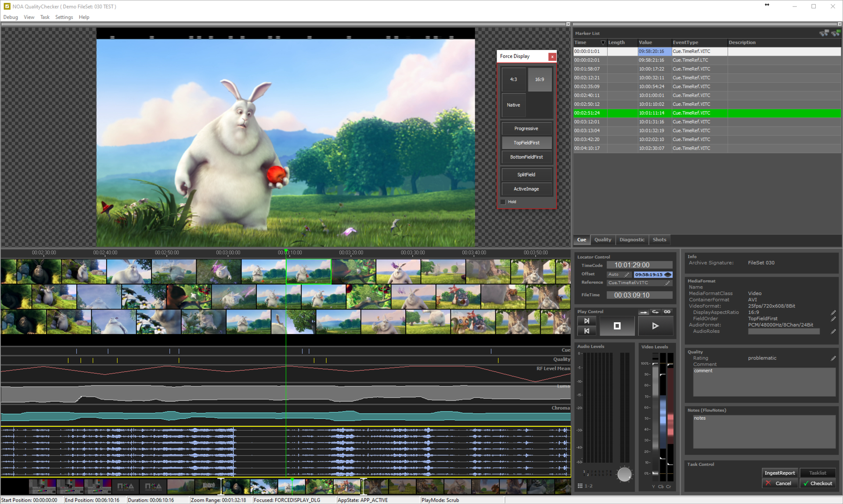
Task: Click the IngestReport button
Action: (780, 473)
